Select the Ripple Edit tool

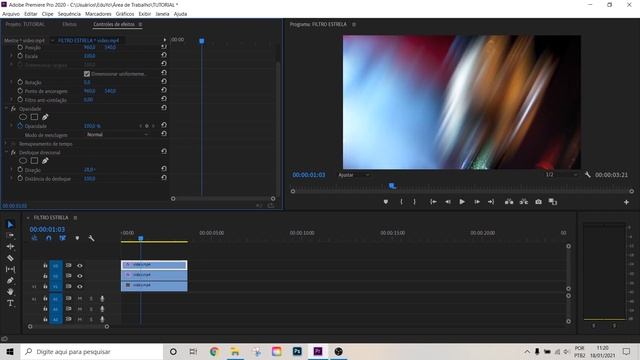pyautogui.click(x=10, y=247)
